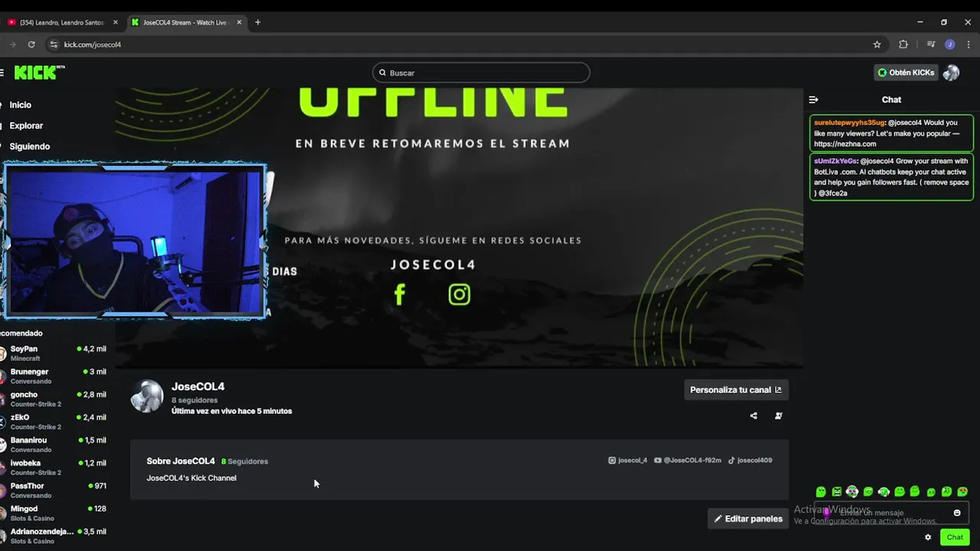Click the 8 Seguidores count in Sobre panel

click(244, 461)
